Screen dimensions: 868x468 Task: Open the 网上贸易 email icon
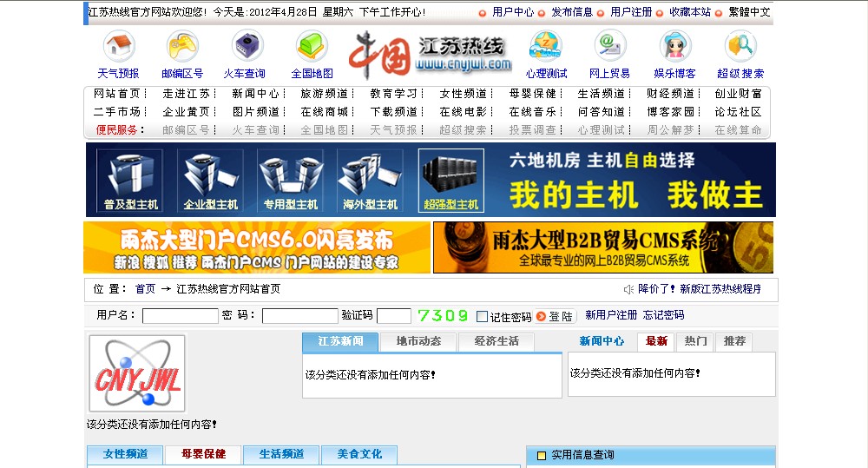[609, 46]
